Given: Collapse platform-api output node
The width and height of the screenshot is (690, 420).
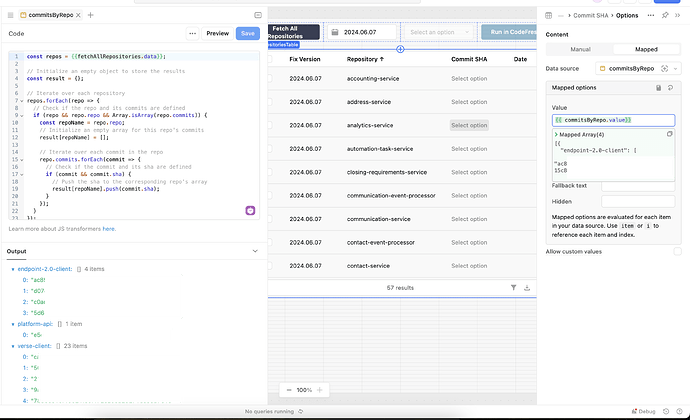Looking at the screenshot, I should [x=13, y=324].
